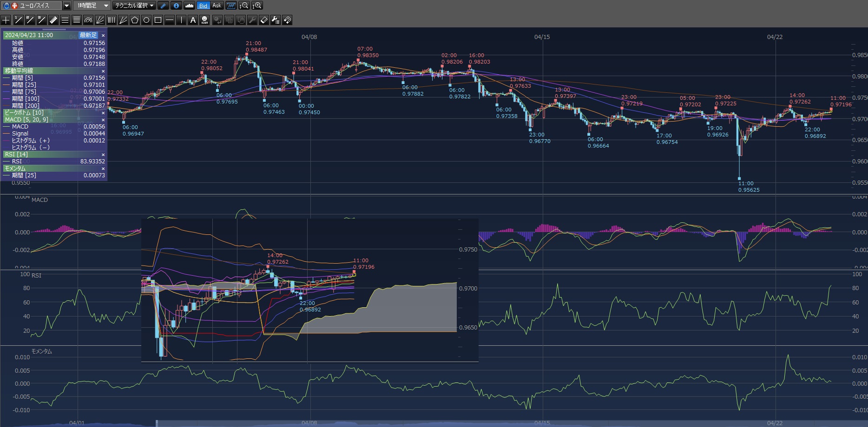This screenshot has height=427, width=868.
Task: Expand the テクニカル選択 indicator menu
Action: 135,6
